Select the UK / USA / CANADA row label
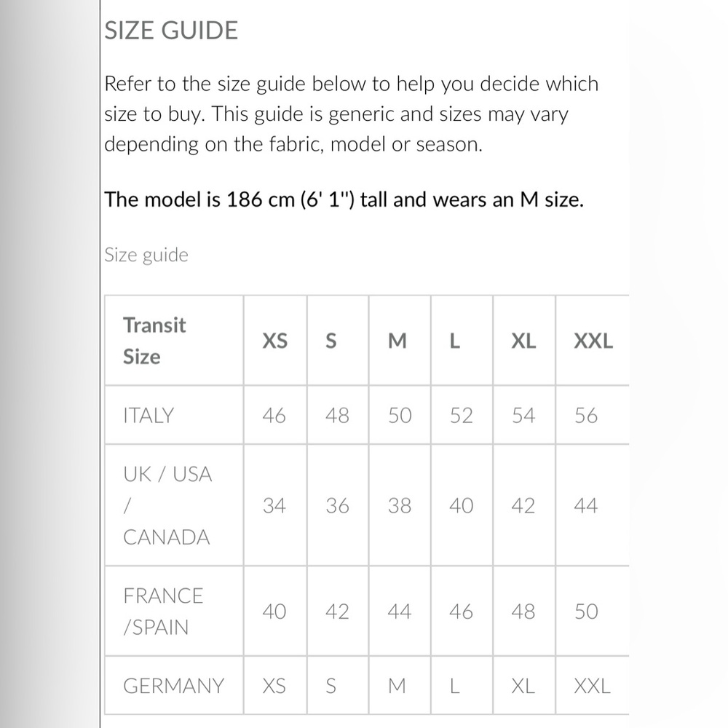The width and height of the screenshot is (728, 728). pyautogui.click(x=174, y=506)
